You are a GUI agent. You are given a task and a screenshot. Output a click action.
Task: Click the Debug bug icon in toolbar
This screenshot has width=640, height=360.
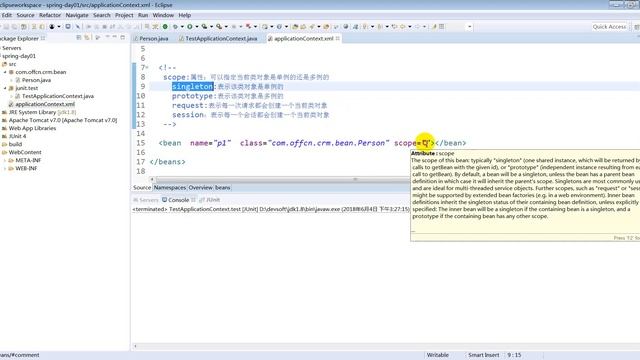click(175, 27)
